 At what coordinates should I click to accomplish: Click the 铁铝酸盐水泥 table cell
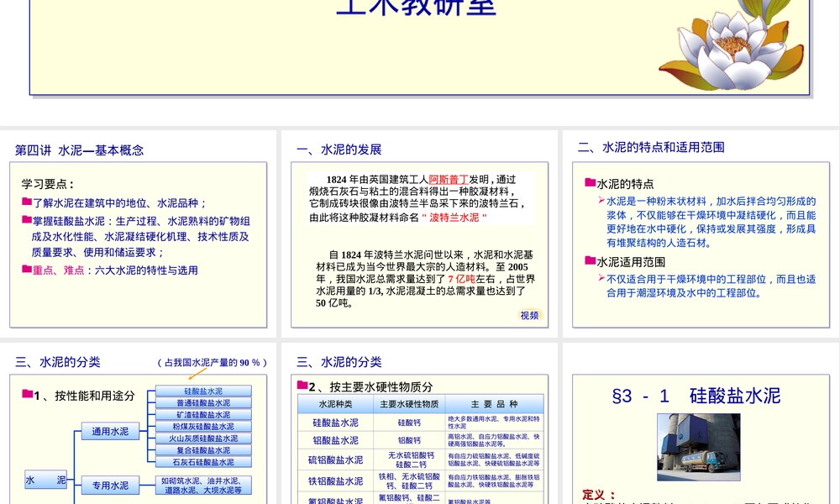click(x=335, y=481)
